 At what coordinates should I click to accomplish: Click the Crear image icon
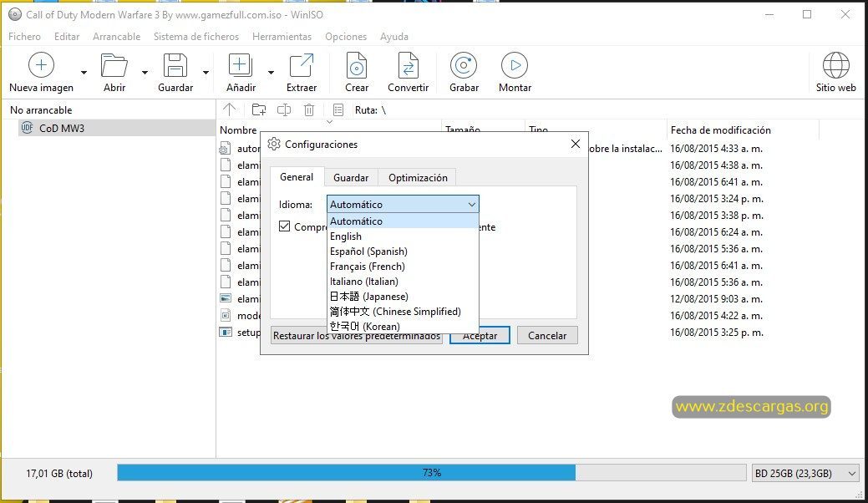click(357, 65)
